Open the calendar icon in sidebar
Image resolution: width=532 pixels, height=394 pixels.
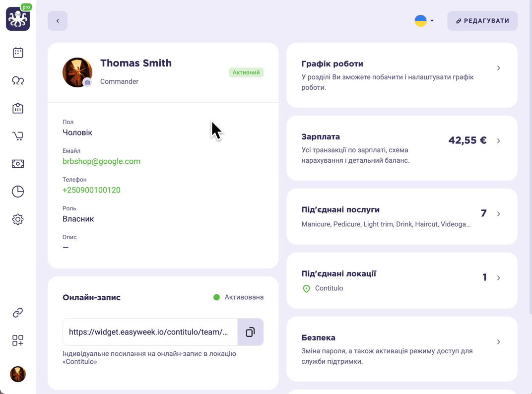[18, 53]
